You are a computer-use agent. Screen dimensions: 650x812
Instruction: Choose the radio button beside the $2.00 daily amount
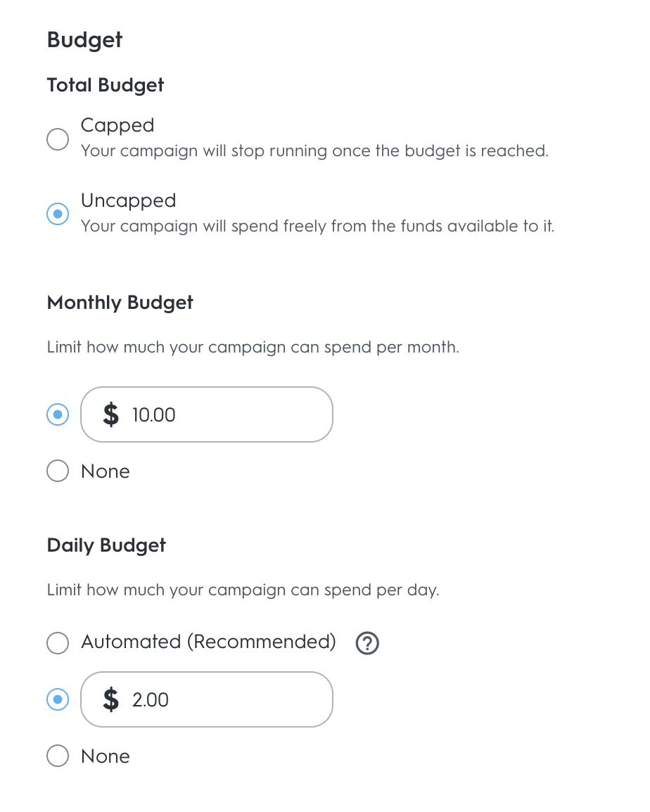tap(58, 699)
